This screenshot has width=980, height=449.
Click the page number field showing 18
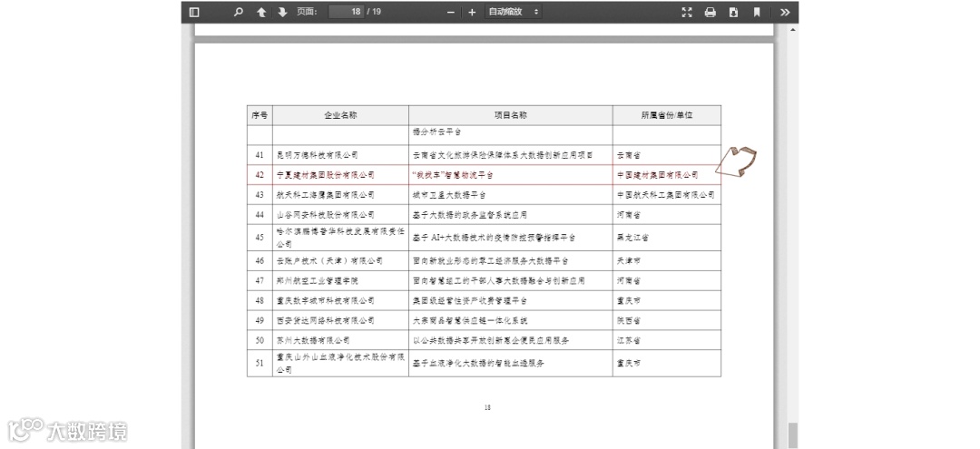pos(347,12)
